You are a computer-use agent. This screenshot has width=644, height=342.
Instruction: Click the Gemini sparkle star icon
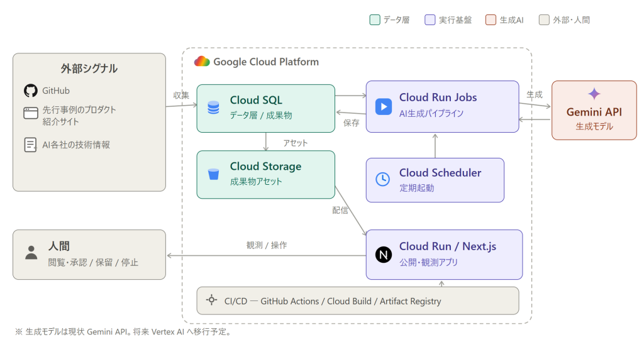(594, 94)
